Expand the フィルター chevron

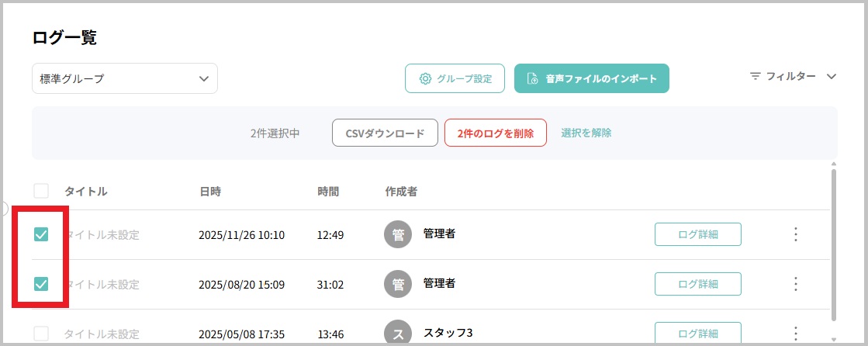tap(831, 76)
